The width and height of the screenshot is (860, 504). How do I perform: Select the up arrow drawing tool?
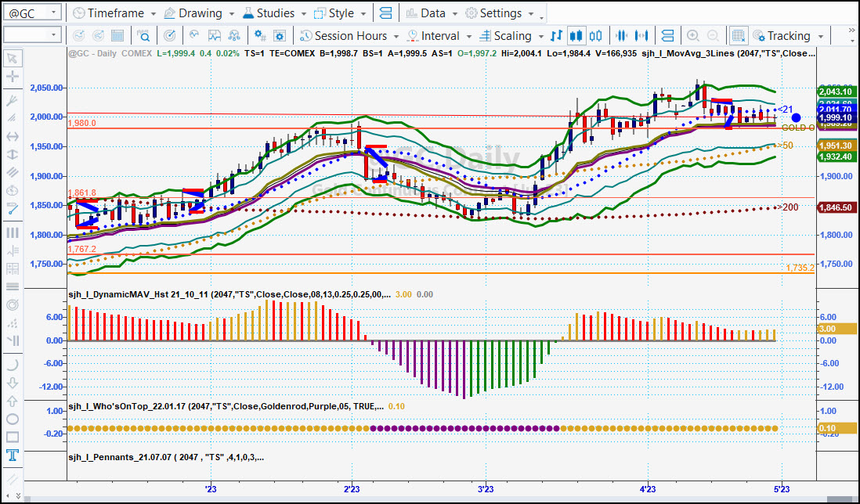(12, 401)
